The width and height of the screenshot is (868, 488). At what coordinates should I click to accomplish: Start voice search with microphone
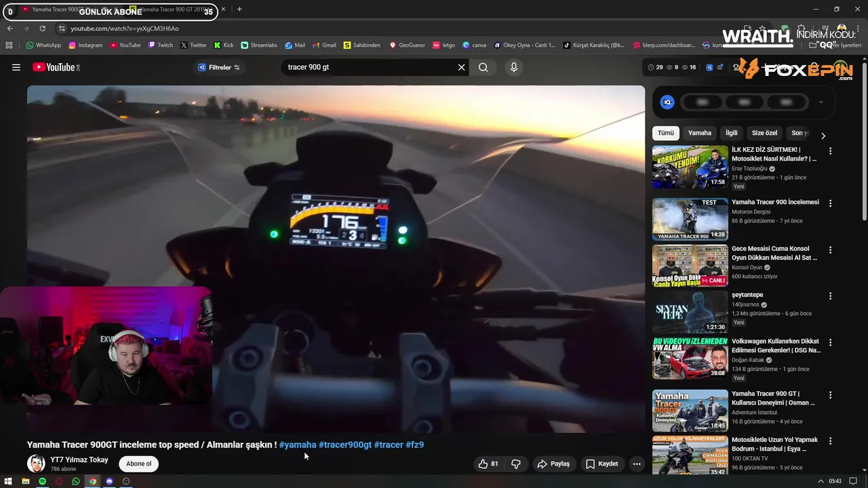coord(513,67)
